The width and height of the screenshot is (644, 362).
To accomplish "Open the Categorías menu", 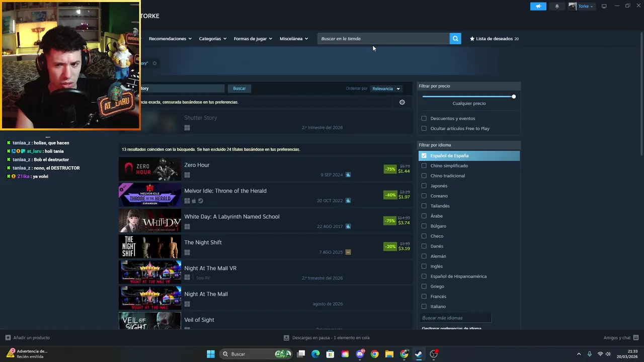I will click(212, 39).
